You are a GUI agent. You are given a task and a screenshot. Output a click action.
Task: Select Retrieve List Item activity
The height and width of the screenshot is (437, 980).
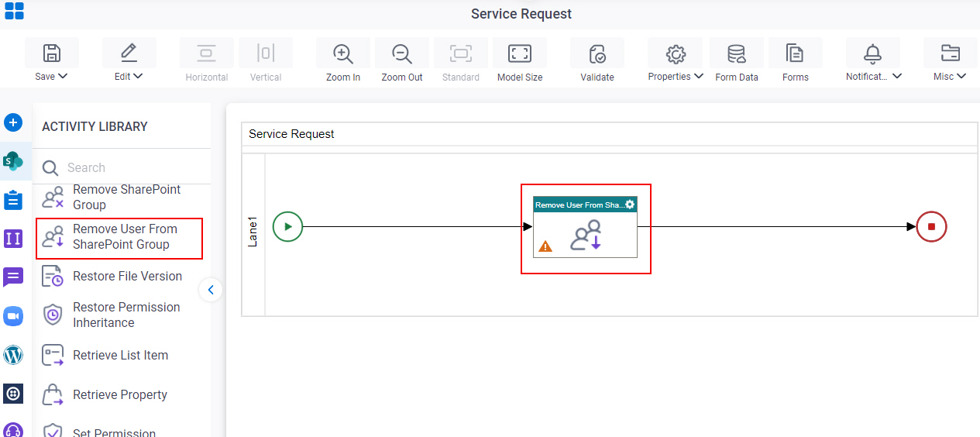coord(121,356)
